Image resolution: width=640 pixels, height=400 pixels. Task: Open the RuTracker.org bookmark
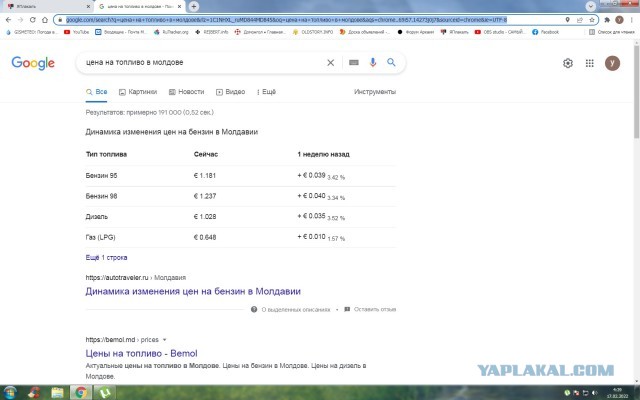pyautogui.click(x=171, y=32)
